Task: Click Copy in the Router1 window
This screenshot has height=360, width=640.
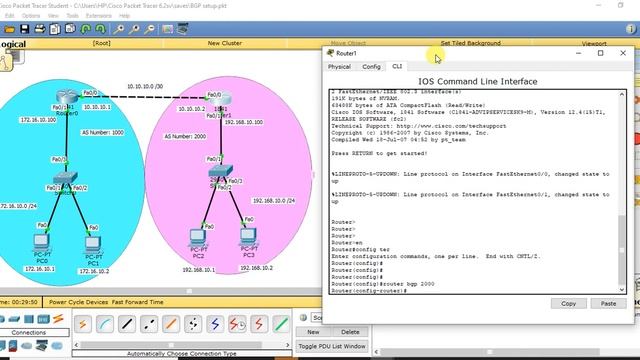Action: (568, 303)
